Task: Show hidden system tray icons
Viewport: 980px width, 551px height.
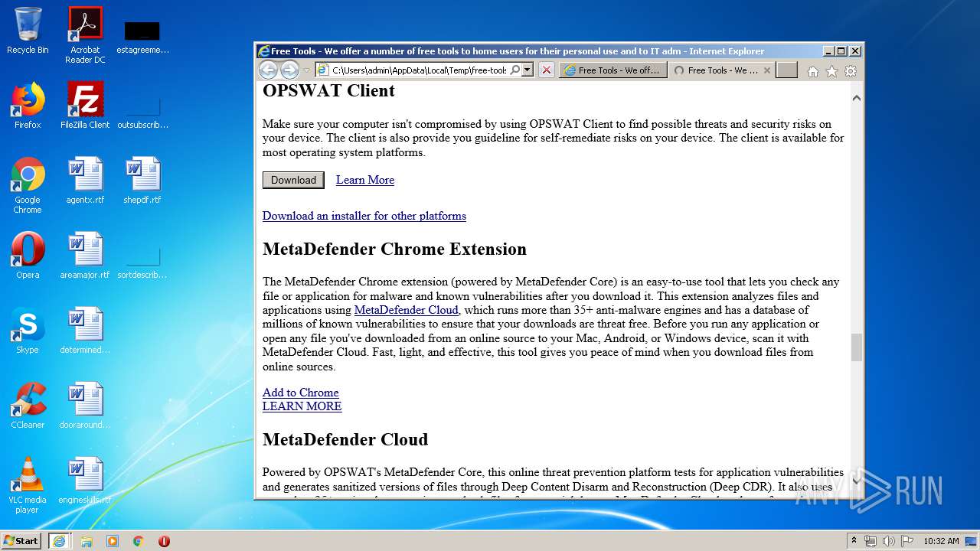Action: coord(854,540)
